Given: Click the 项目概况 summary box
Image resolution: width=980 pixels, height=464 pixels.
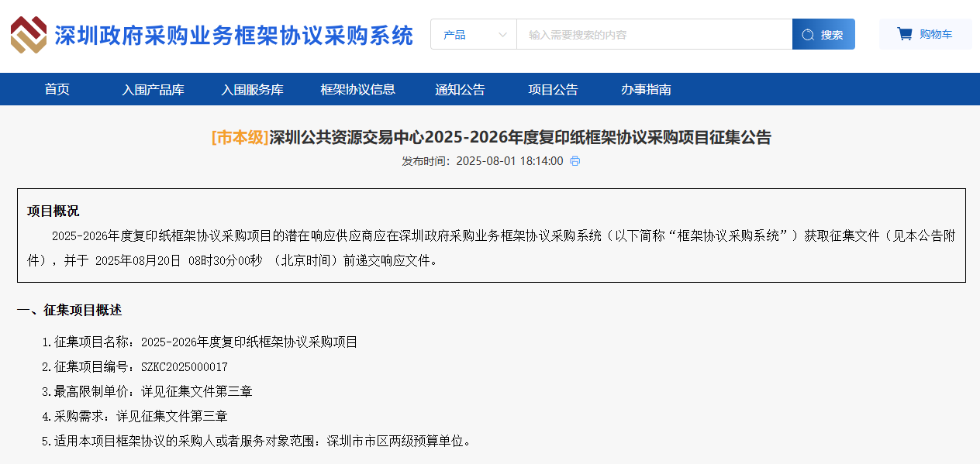Looking at the screenshot, I should point(490,235).
